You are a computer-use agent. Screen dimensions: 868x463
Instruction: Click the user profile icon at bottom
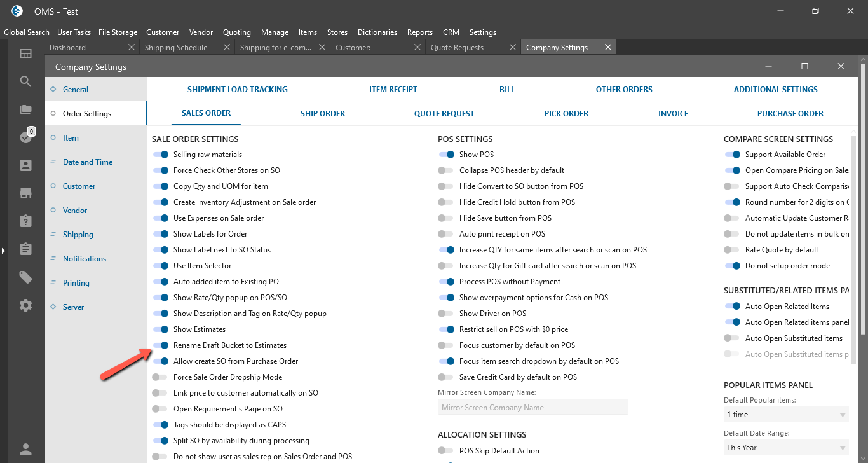[25, 449]
